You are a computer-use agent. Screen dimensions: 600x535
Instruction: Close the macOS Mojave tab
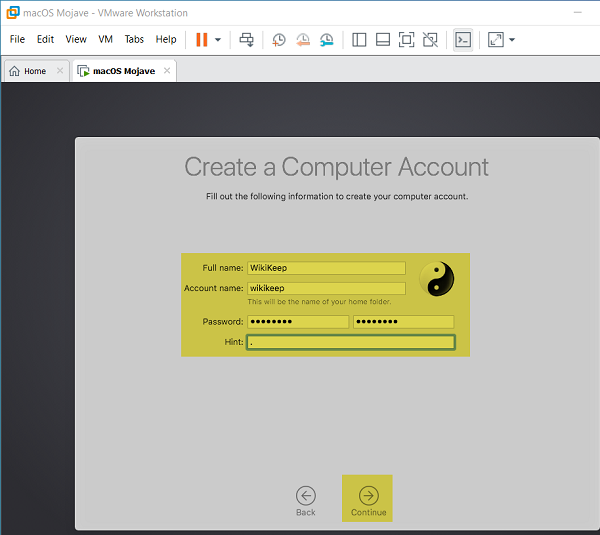coord(167,71)
